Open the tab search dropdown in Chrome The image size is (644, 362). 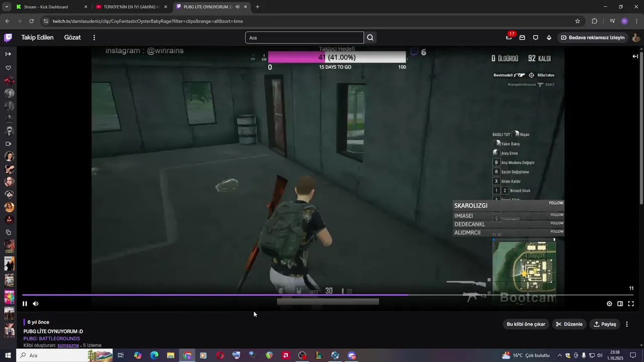(x=7, y=7)
